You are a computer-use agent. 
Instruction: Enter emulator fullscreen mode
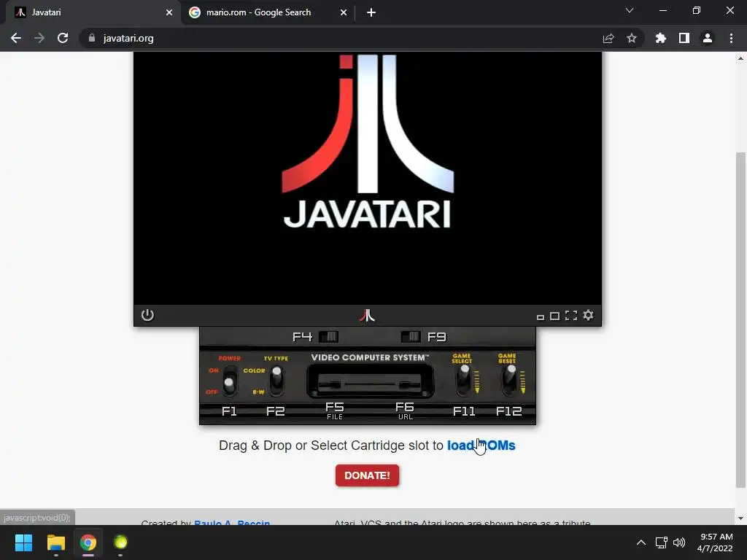(571, 316)
